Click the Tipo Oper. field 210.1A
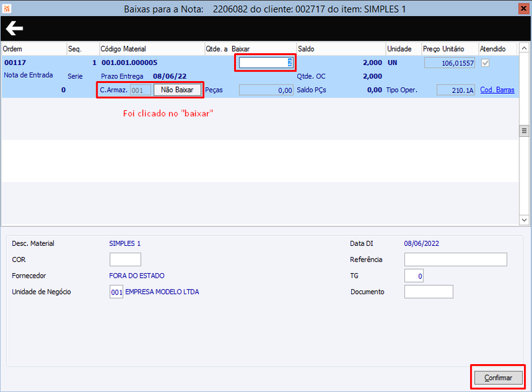Viewport: 532px width, 392px height. [456, 90]
